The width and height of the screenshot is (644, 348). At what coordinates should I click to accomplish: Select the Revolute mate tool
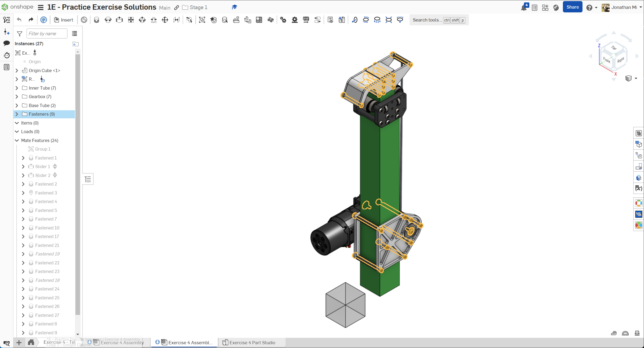click(x=108, y=20)
